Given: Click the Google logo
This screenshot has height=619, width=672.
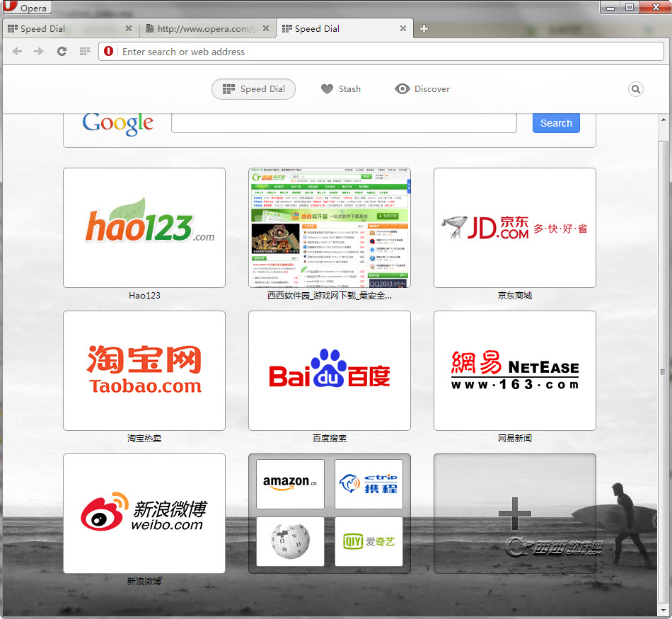Looking at the screenshot, I should [x=118, y=123].
